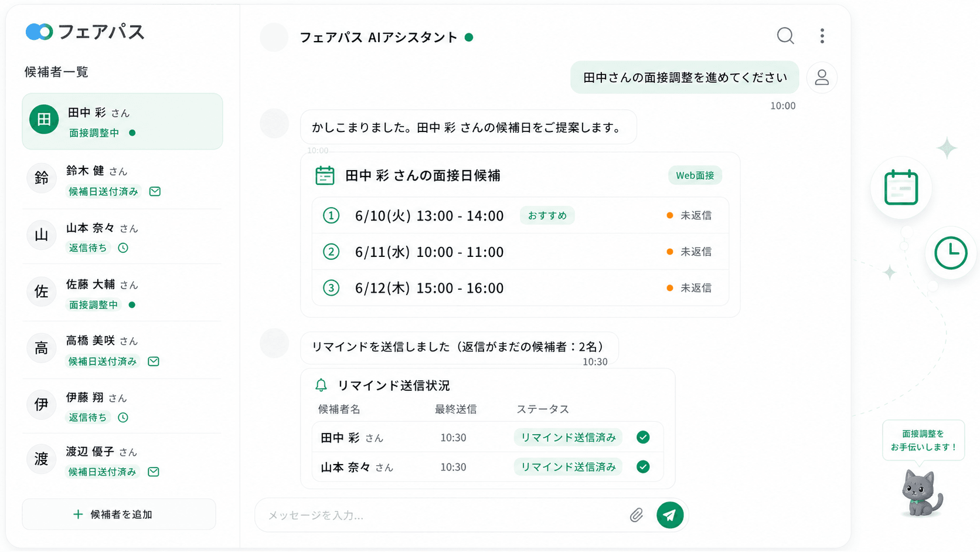The height and width of the screenshot is (552, 980).
Task: Click 未返信 status of 6/12 slot
Action: [x=689, y=288]
